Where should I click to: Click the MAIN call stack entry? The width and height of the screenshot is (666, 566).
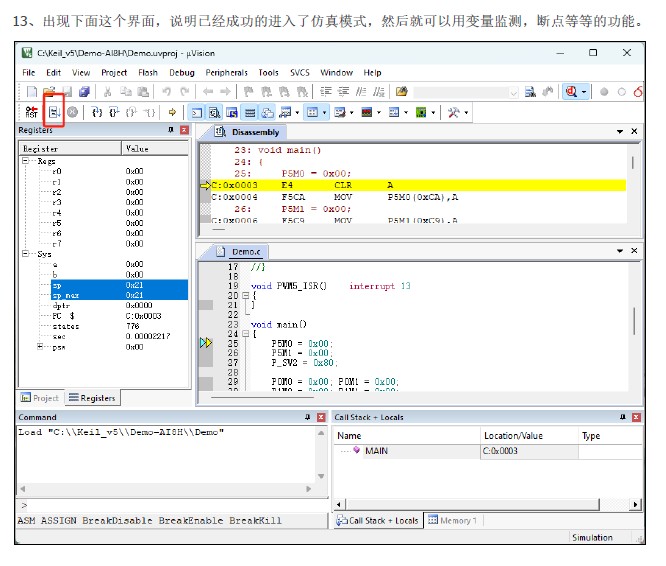tap(376, 451)
